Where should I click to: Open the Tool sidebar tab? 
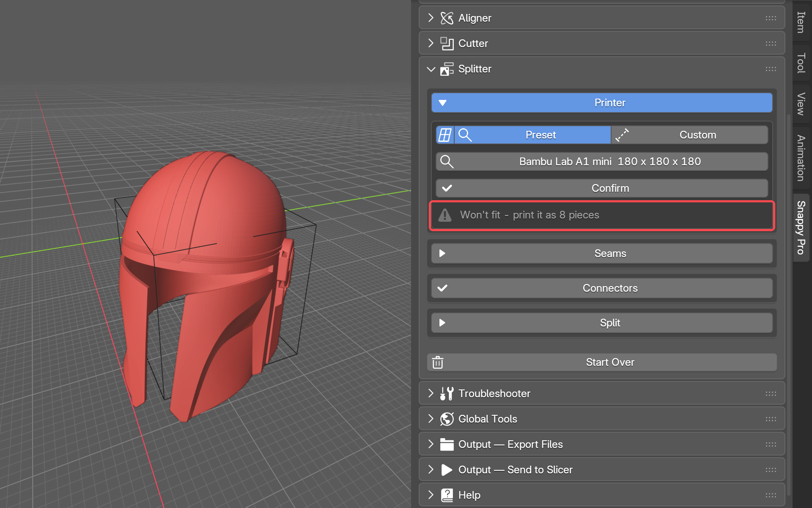(x=801, y=63)
